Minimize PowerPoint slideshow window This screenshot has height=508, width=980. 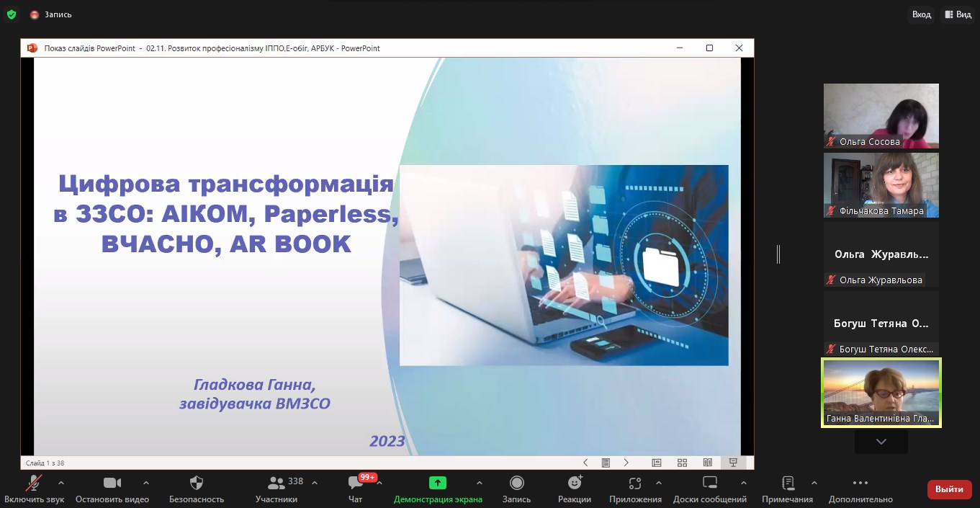point(680,48)
